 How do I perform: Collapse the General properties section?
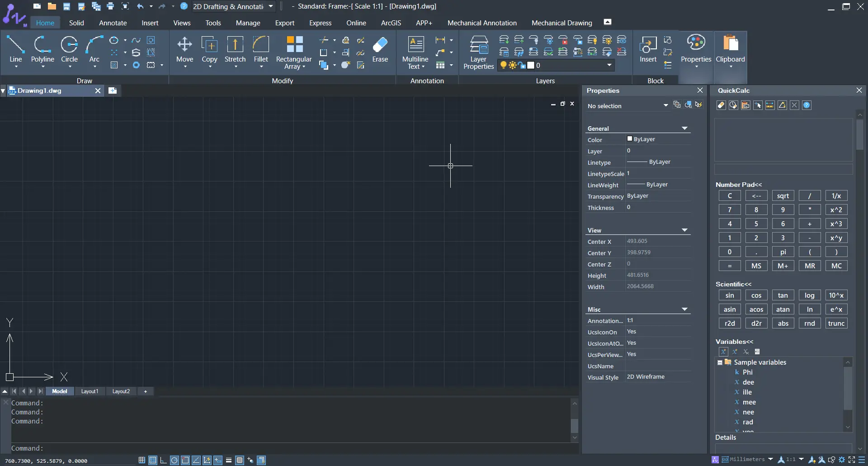[x=684, y=128]
